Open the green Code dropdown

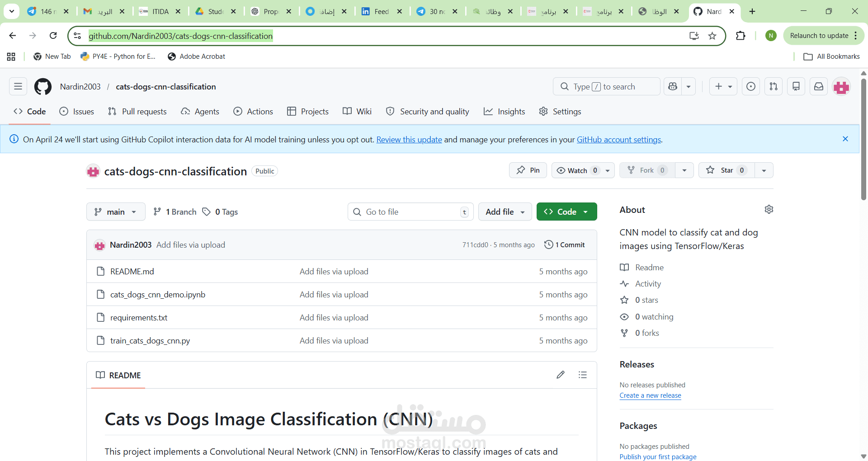click(566, 212)
